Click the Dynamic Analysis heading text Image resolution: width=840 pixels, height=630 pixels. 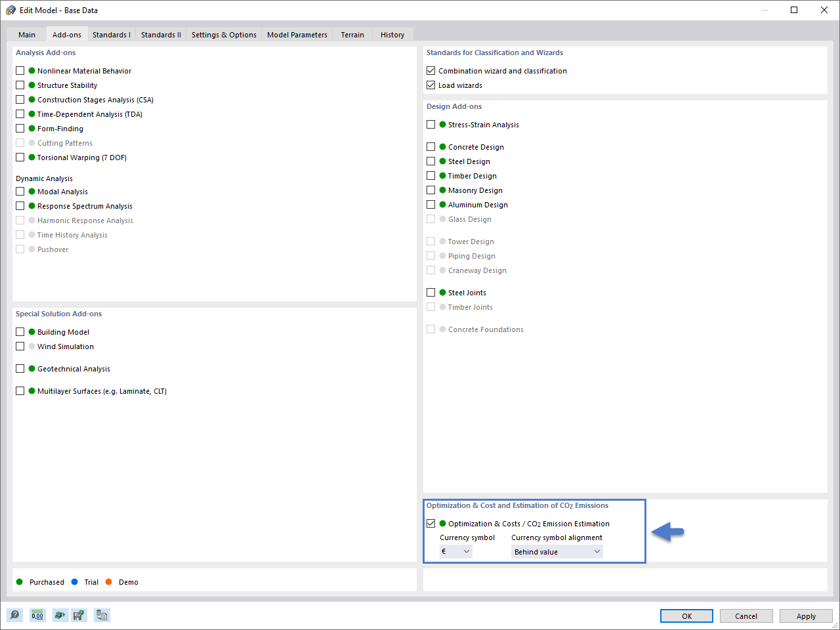click(x=44, y=178)
